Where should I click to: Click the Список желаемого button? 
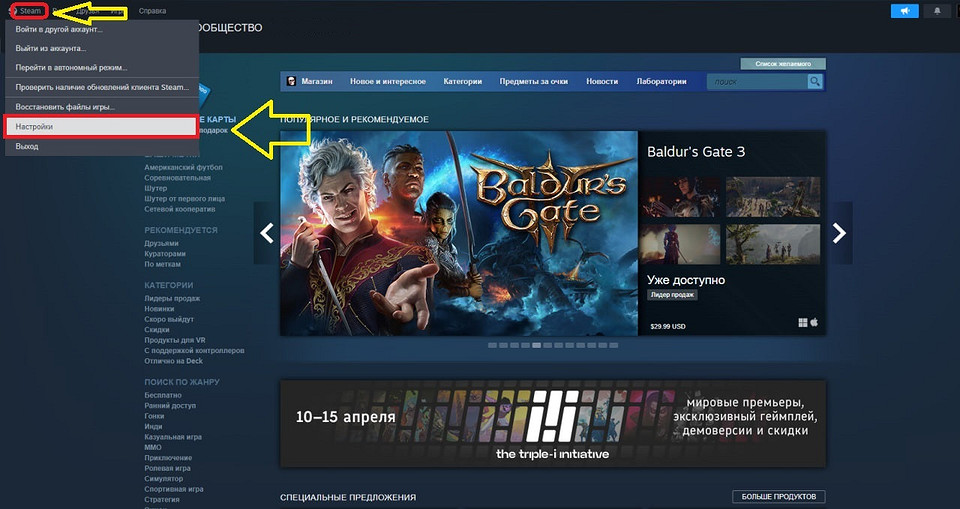pyautogui.click(x=783, y=63)
